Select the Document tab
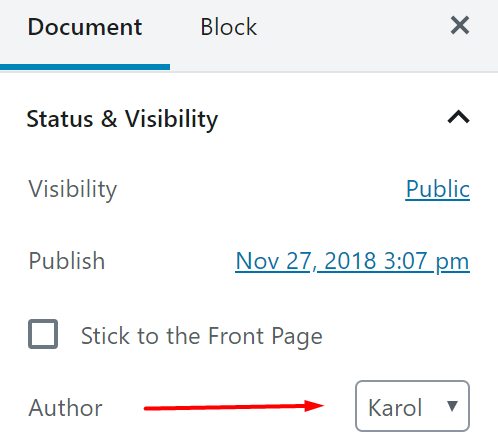 85,27
